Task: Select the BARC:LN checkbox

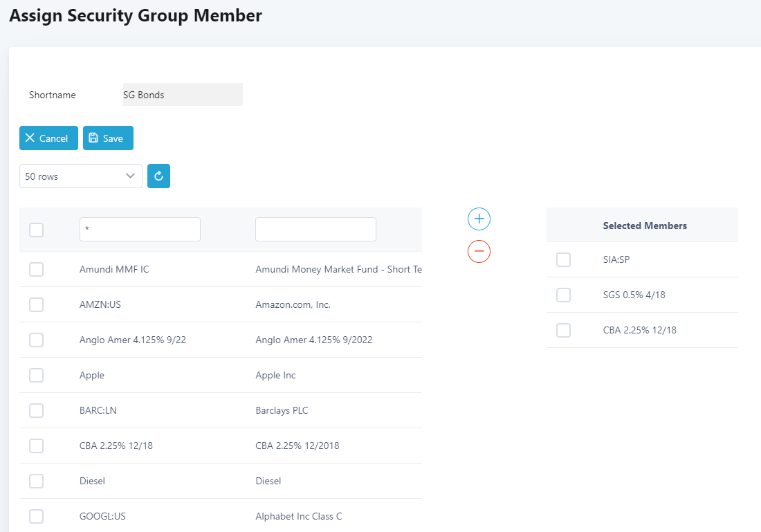Action: (37, 411)
